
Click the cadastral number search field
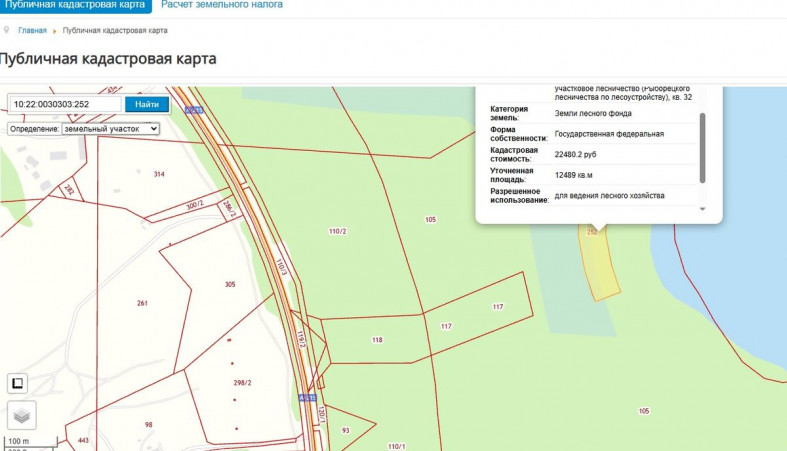click(65, 104)
